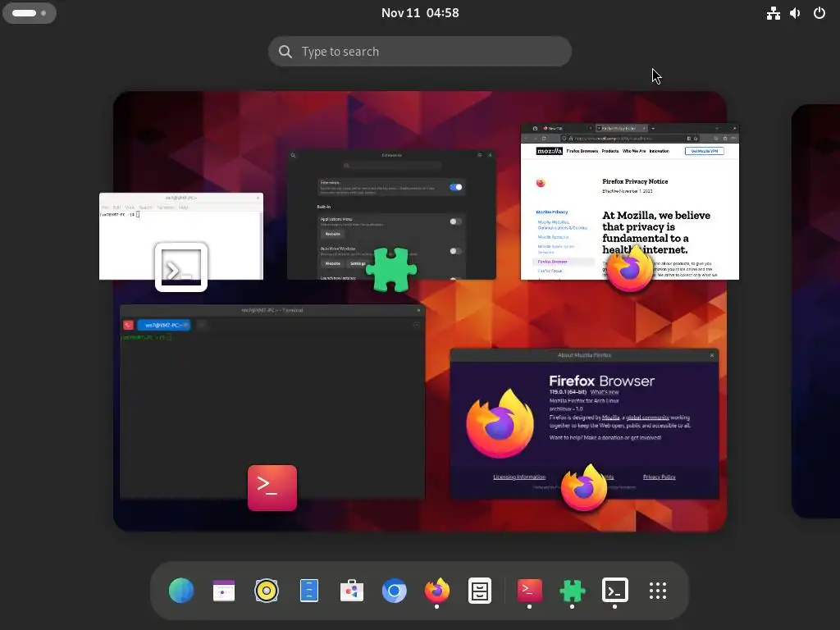Open the Privacy Policy link in About Firefox
This screenshot has width=840, height=630.
(x=659, y=477)
